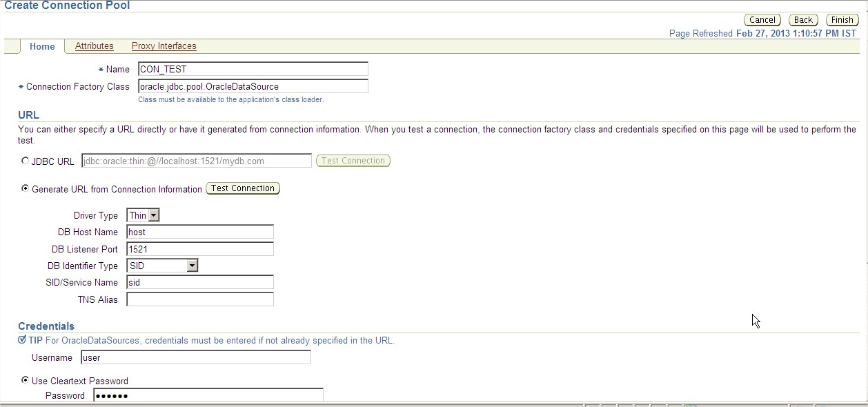
Task: Select the Home tab
Action: click(42, 46)
